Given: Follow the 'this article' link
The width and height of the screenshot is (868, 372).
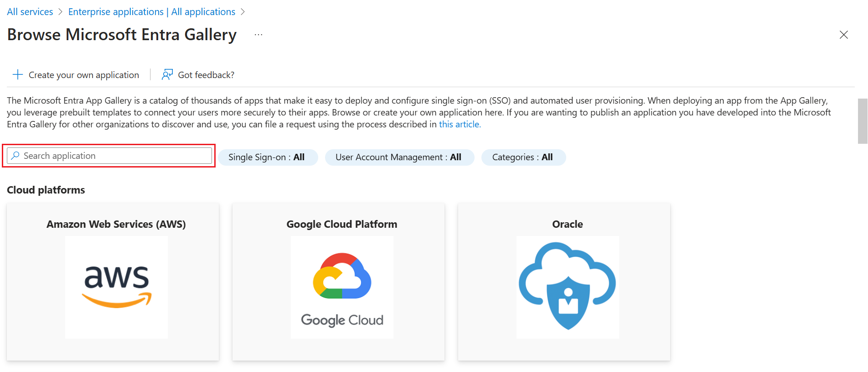Looking at the screenshot, I should coord(460,124).
